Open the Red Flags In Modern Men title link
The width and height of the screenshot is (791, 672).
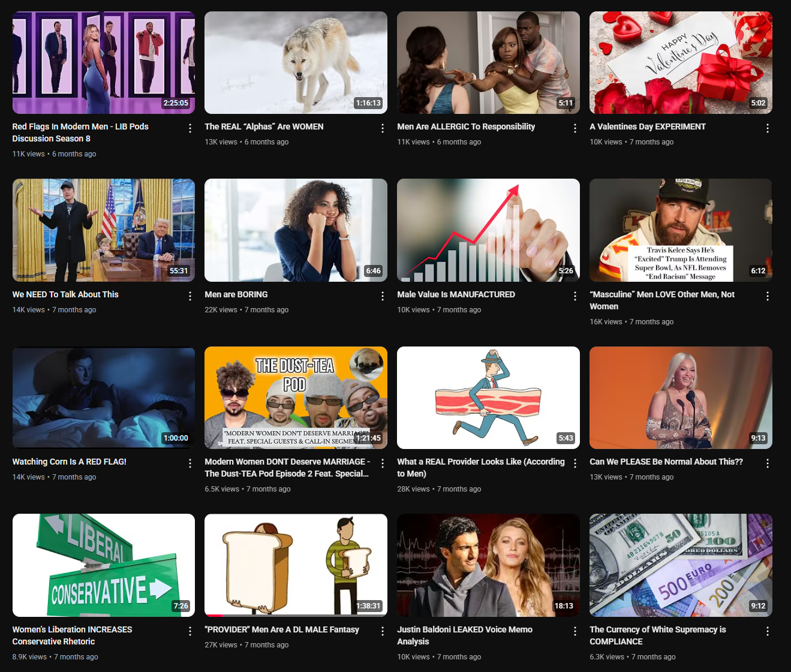80,132
